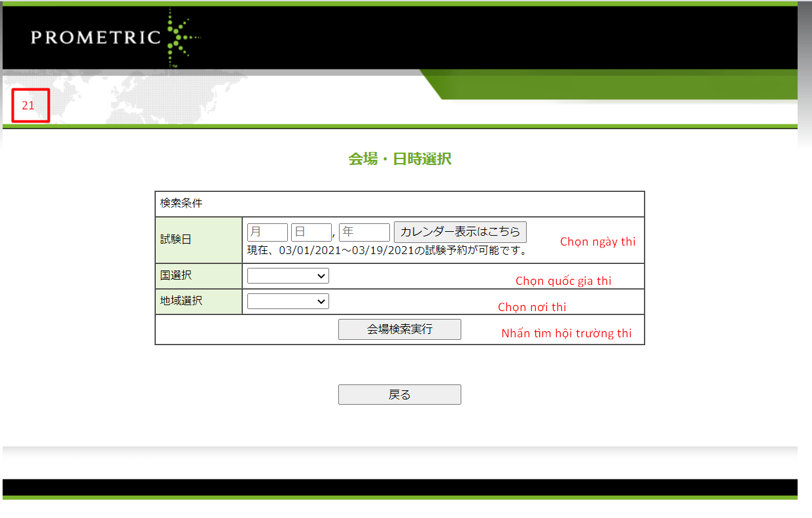812x518 pixels.
Task: Open the 地域選択 region dropdown
Action: (288, 301)
